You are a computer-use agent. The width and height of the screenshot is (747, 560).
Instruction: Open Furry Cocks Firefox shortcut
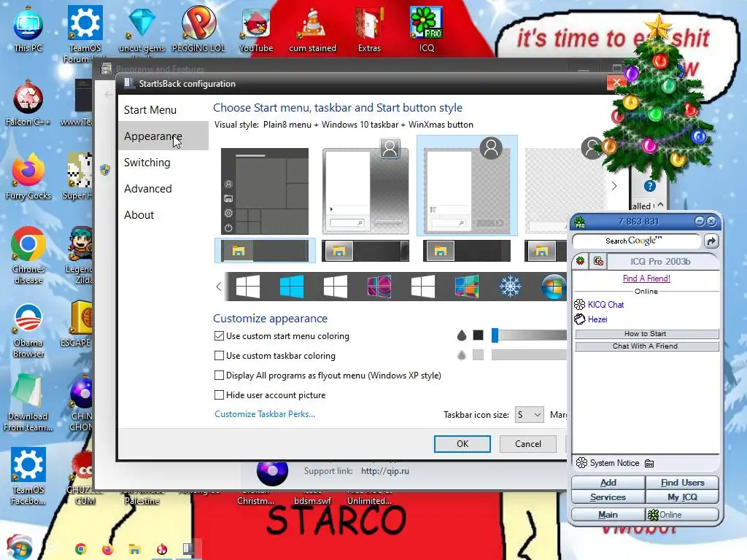pos(28,176)
